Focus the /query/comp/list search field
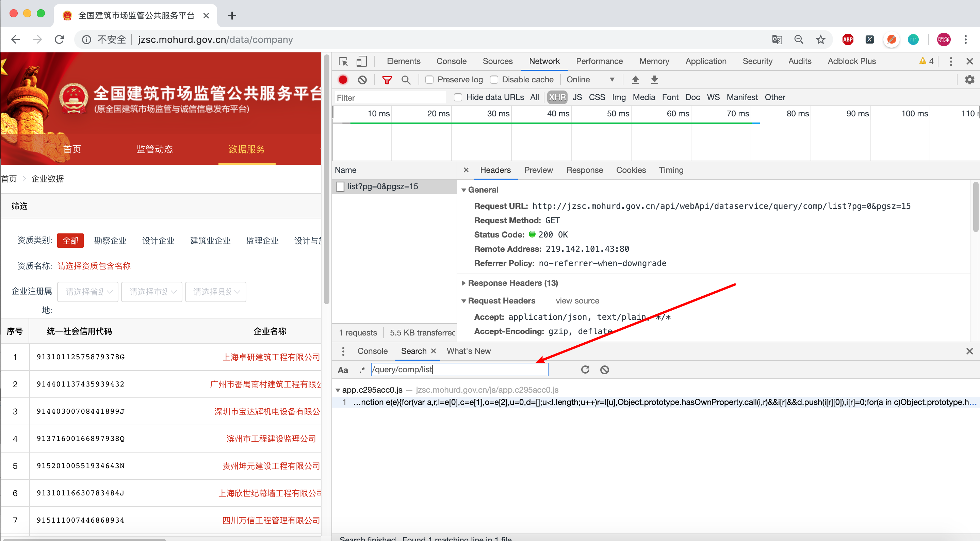Viewport: 980px width, 541px height. tap(459, 370)
